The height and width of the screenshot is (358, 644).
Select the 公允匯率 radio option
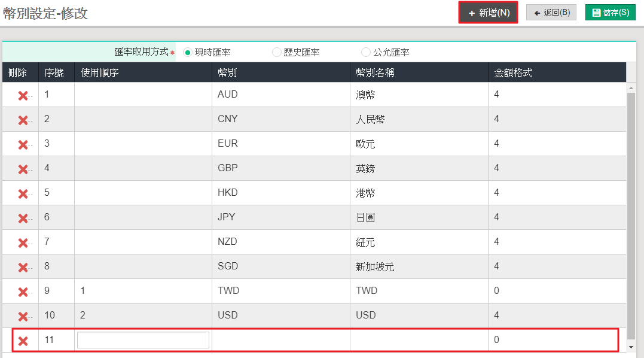pyautogui.click(x=365, y=52)
